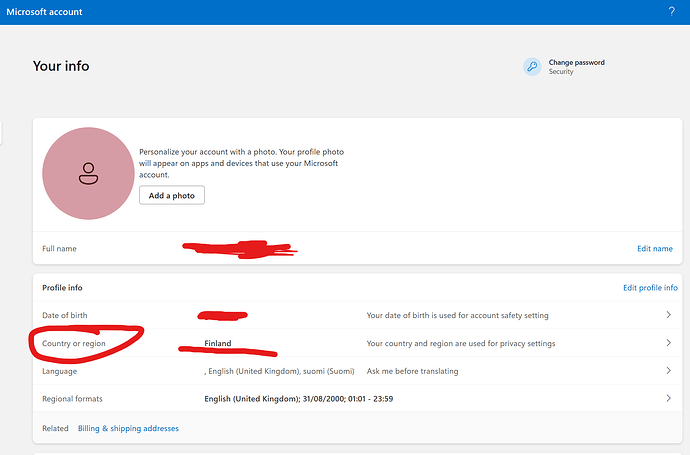Expand the Country or region row chevron
690x455 pixels.
coord(668,342)
